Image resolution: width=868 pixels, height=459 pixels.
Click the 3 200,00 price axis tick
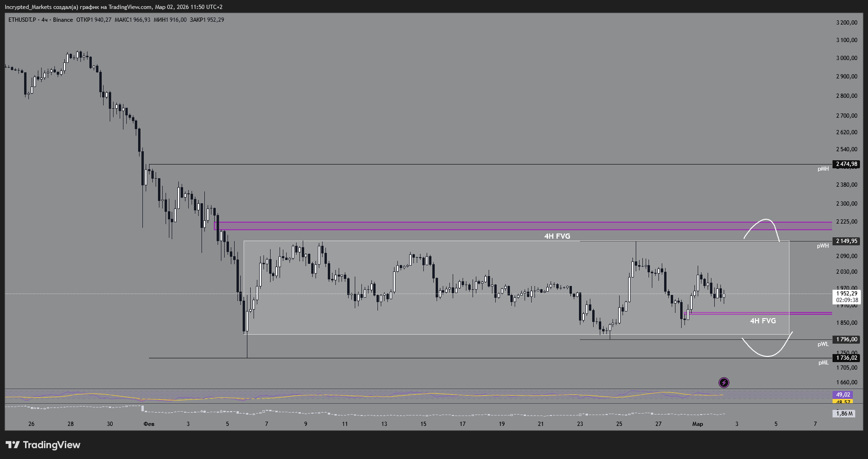[847, 23]
